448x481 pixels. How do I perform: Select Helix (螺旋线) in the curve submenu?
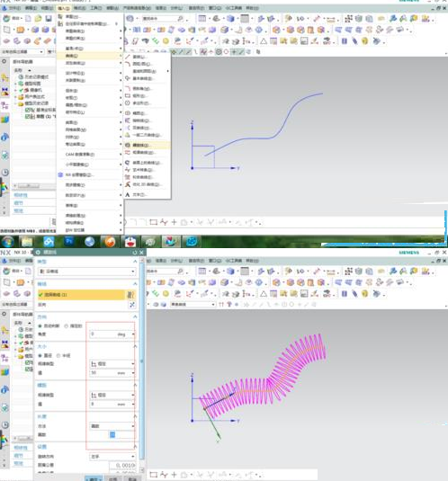tap(147, 145)
